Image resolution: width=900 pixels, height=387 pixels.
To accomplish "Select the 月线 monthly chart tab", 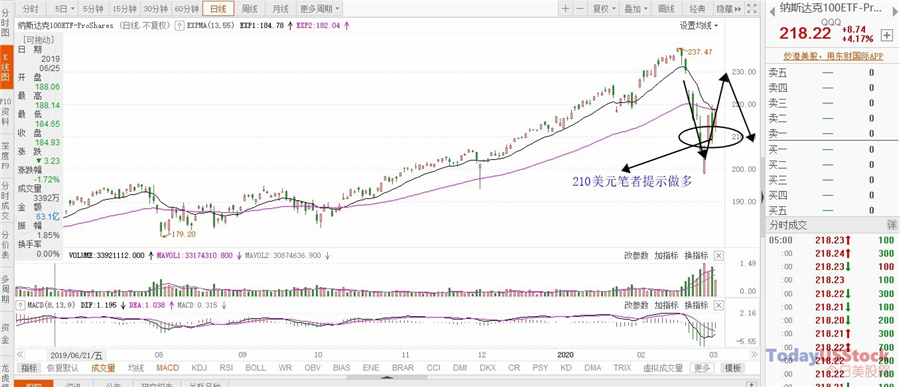I will (280, 9).
